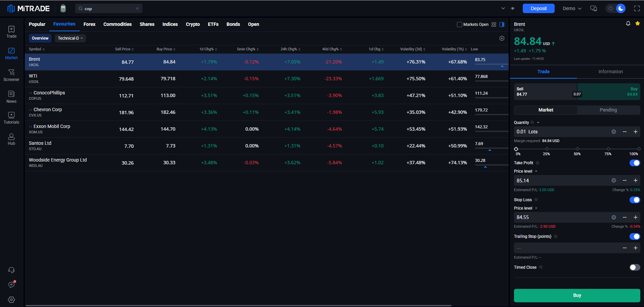Decrease quantity with minus button
The image size is (644, 307).
tap(625, 132)
